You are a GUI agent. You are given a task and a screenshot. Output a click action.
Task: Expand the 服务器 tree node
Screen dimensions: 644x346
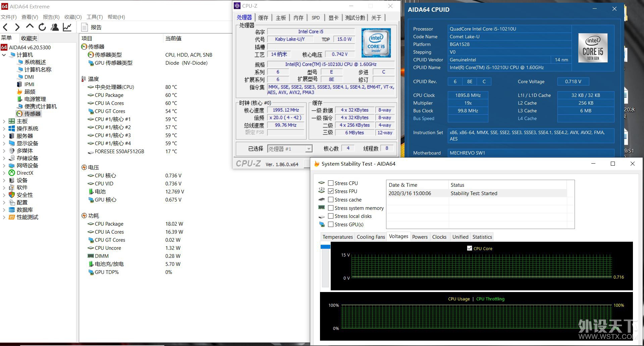point(4,136)
